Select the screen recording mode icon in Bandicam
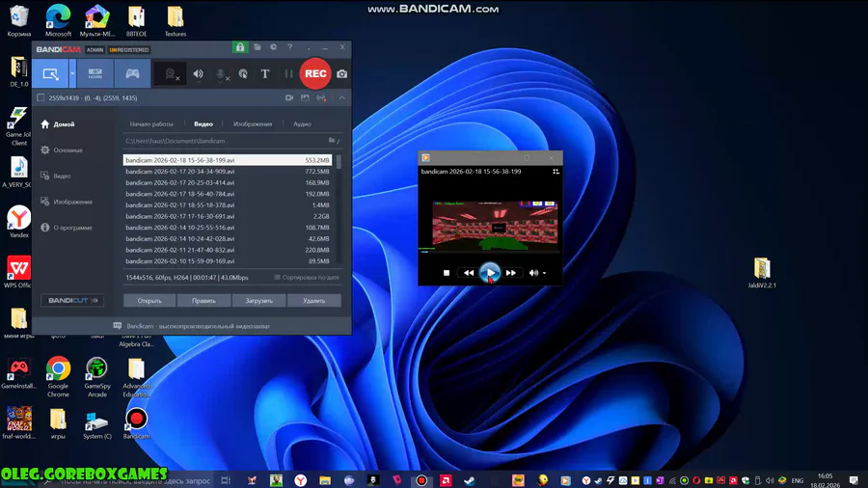Image resolution: width=868 pixels, height=488 pixels. click(x=50, y=73)
